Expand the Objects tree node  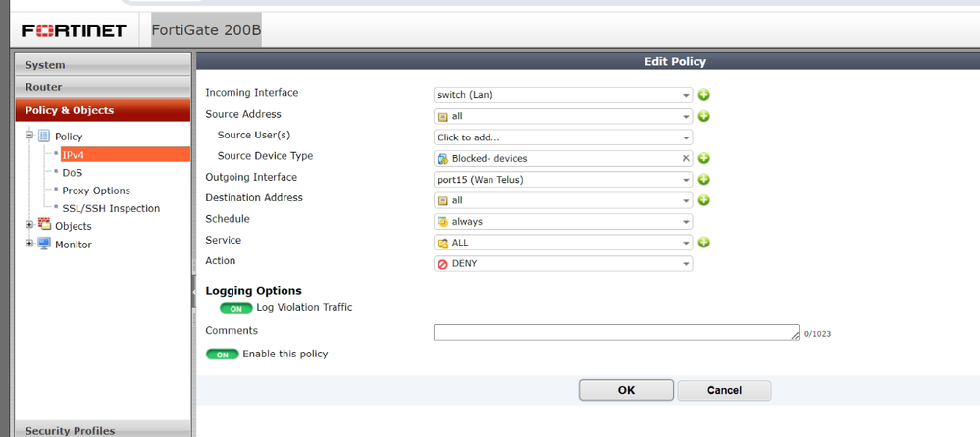tap(29, 226)
